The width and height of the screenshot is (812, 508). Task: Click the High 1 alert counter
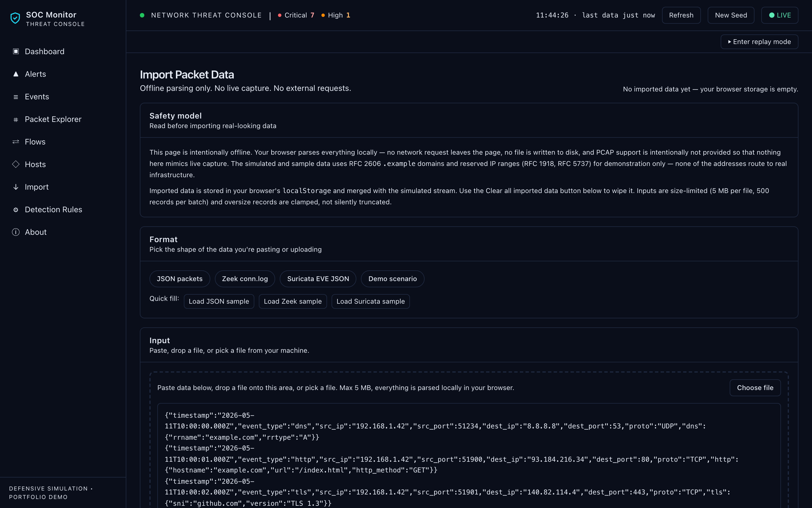click(336, 15)
